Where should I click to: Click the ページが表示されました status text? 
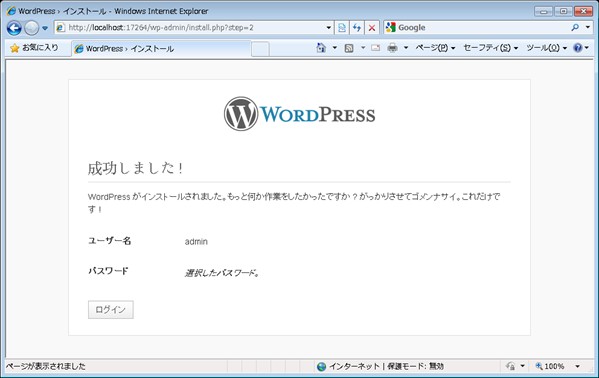click(x=46, y=366)
